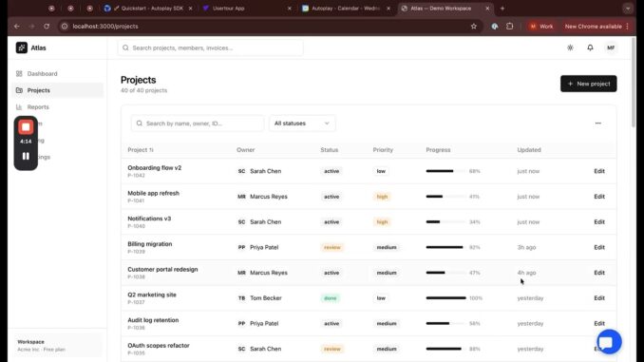
Task: Open Dashboard in the sidebar
Action: [58, 73]
